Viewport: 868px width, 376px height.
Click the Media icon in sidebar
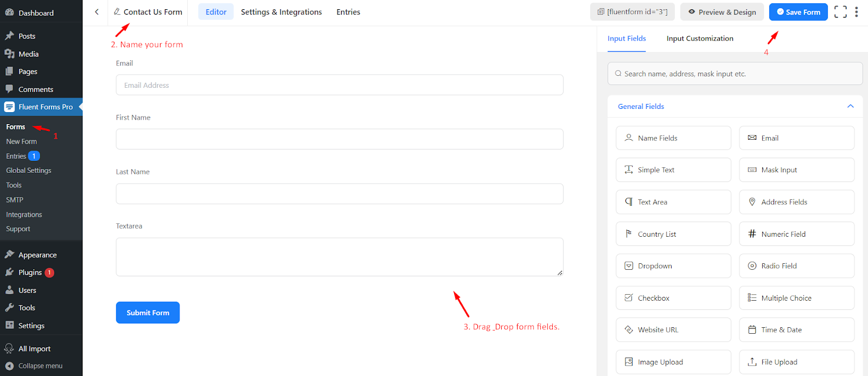point(9,54)
